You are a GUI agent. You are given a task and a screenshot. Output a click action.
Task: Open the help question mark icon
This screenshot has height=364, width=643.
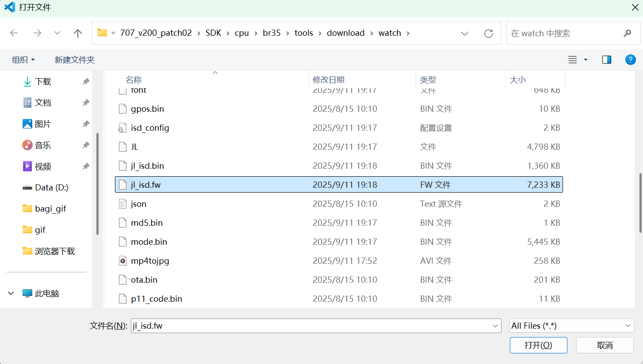click(631, 60)
